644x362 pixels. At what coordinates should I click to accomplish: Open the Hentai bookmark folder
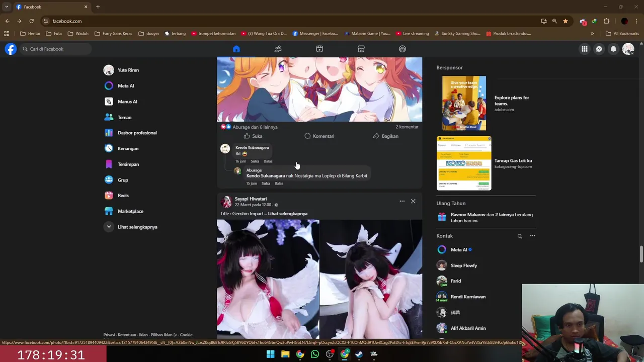click(x=30, y=34)
